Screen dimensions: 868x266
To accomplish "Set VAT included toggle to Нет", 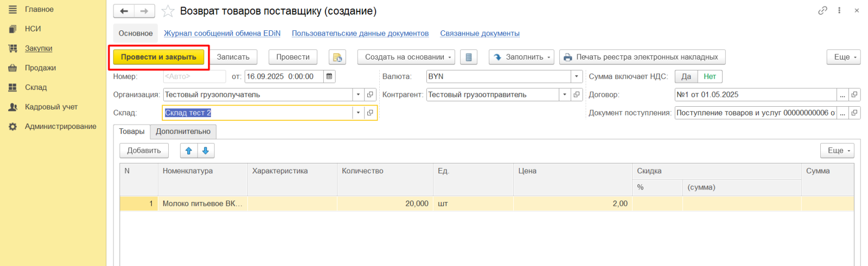I will coord(710,76).
